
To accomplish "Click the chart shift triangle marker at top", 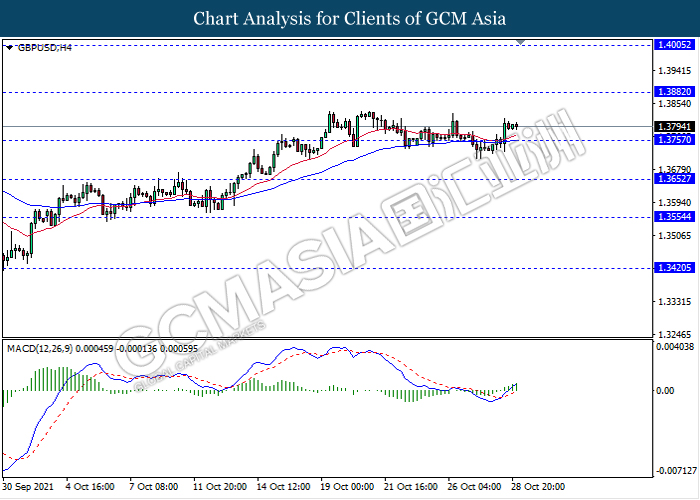I will pos(521,42).
